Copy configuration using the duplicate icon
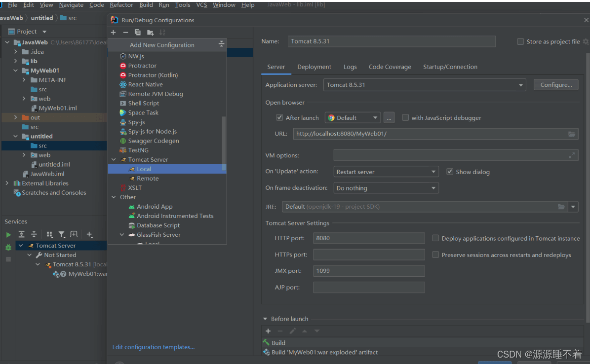Viewport: 590px width, 364px height. coord(138,33)
